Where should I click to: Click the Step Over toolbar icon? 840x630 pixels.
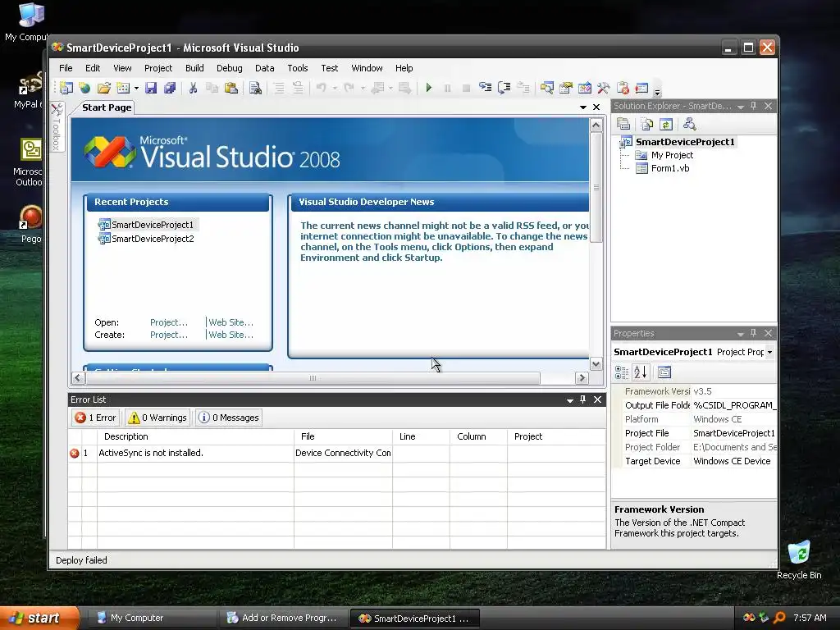coord(504,88)
